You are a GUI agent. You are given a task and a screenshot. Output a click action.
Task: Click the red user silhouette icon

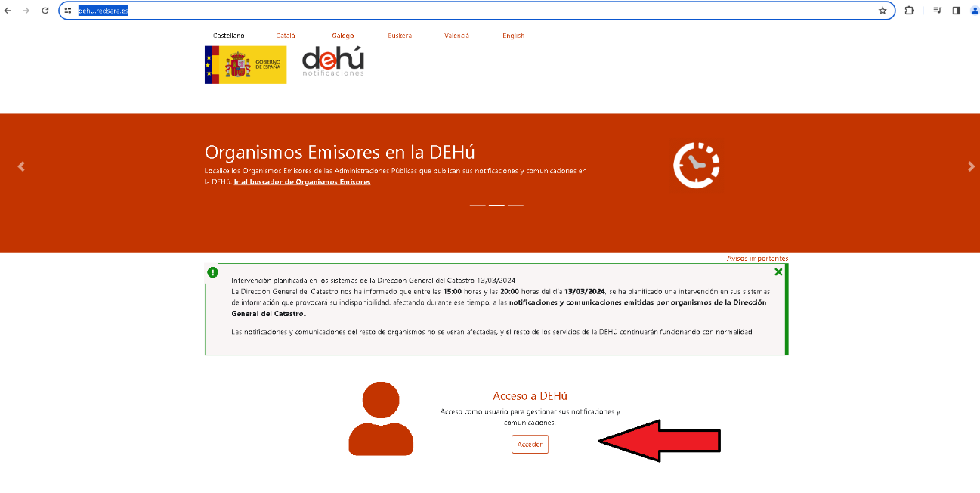coord(381,418)
